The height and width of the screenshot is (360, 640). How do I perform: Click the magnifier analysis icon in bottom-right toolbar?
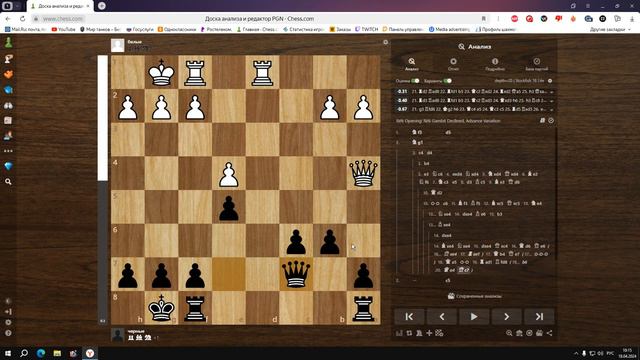(509, 333)
